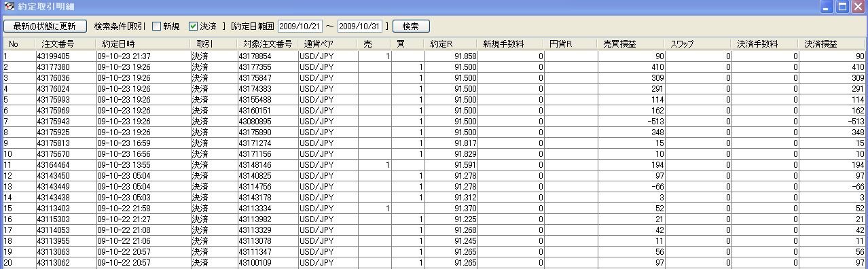Select order number 43164464
Image resolution: width=868 pixels, height=269 pixels.
pyautogui.click(x=54, y=165)
